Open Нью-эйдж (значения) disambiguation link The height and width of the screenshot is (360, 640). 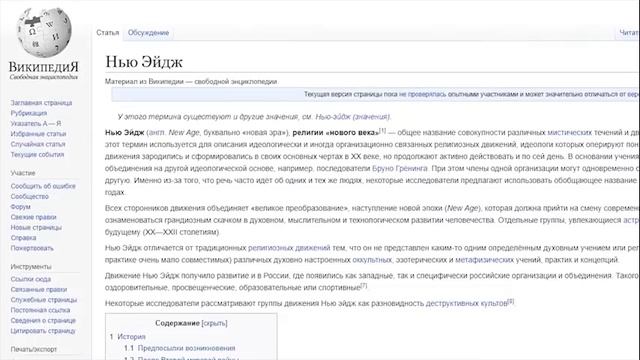point(353,117)
